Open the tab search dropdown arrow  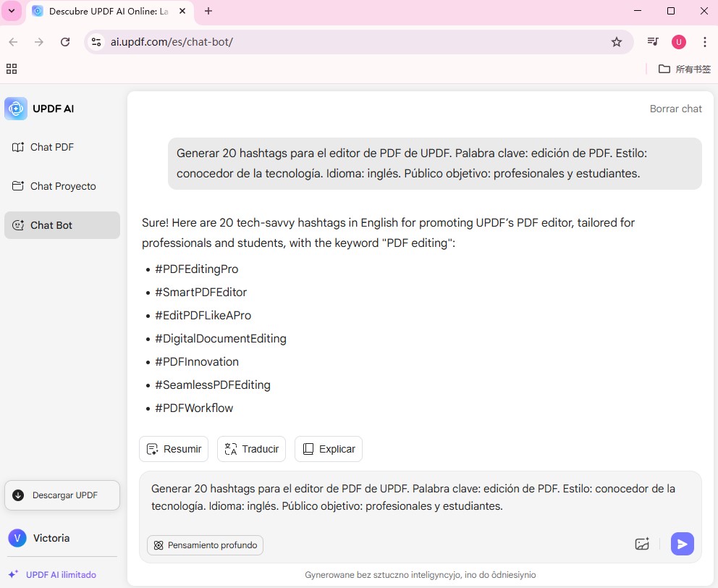click(x=12, y=11)
